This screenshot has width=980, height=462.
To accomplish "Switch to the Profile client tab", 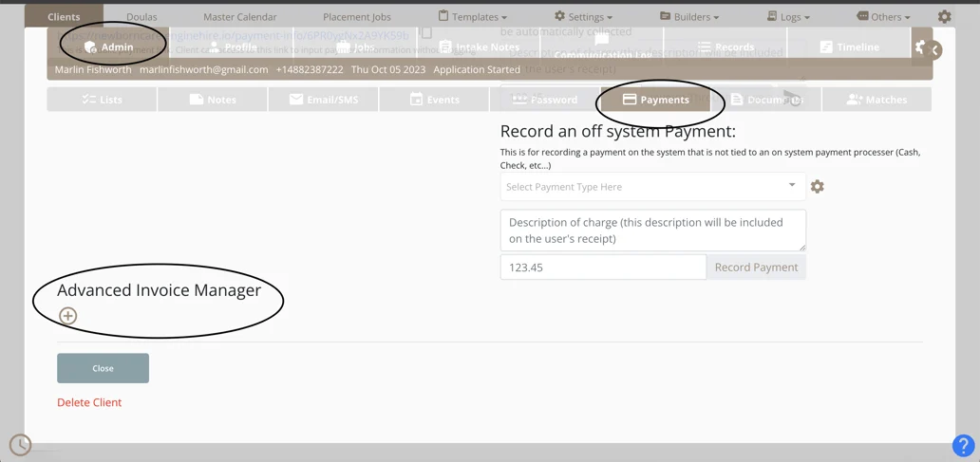I will (233, 46).
